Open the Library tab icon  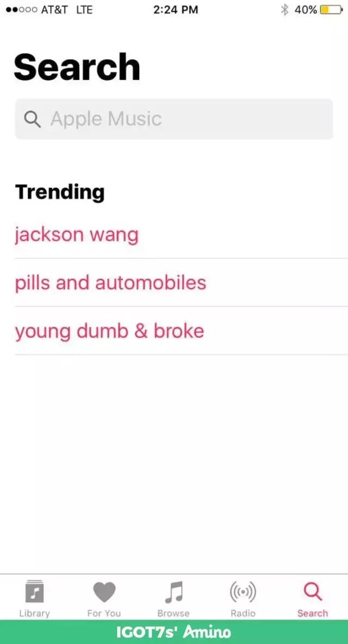34,592
